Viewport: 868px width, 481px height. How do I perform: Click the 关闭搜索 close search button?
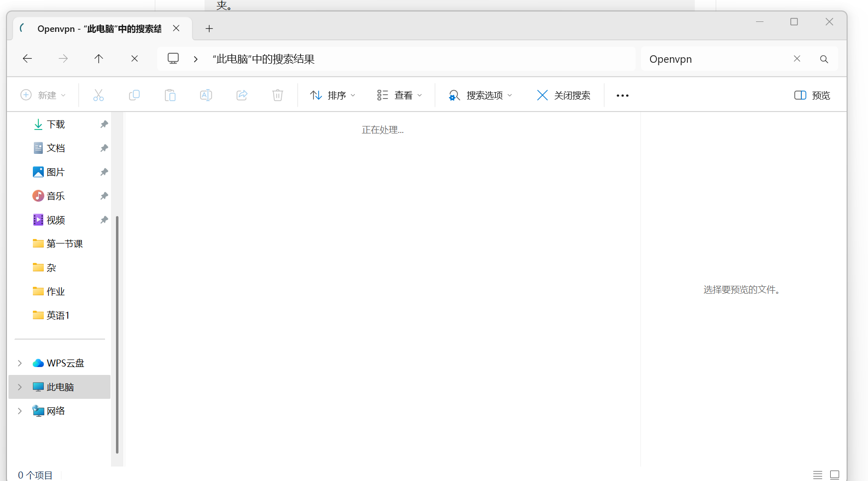pyautogui.click(x=563, y=95)
